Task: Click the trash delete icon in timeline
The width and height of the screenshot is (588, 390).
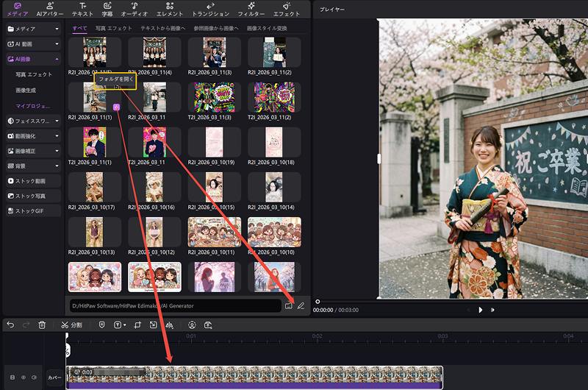Action: tap(42, 325)
